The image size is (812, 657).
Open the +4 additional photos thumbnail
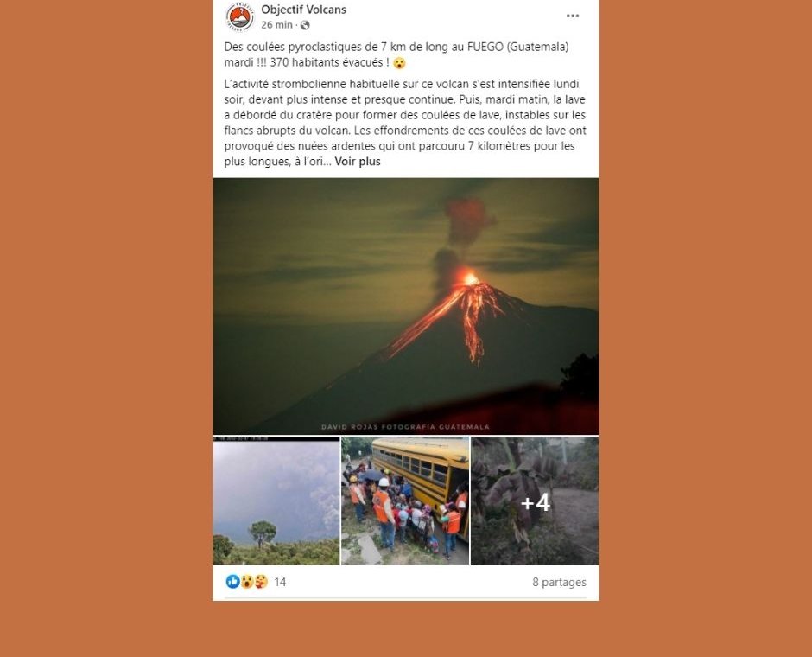pos(535,501)
